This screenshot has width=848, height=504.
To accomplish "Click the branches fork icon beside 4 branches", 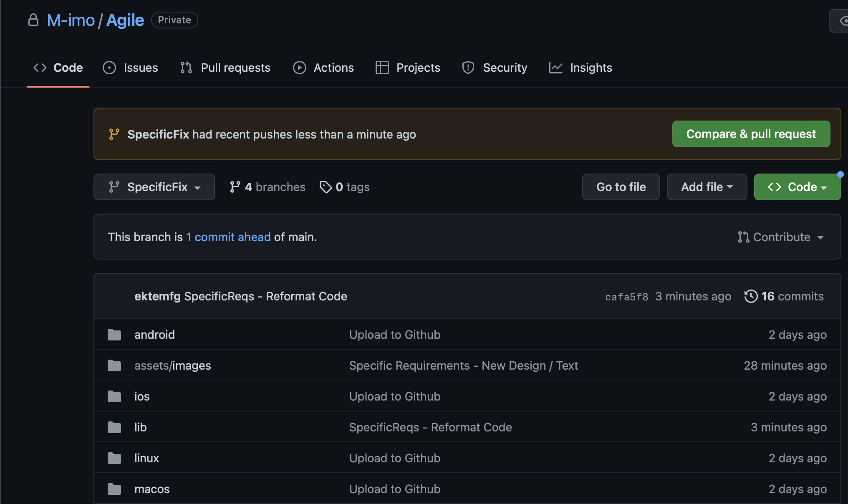I will click(x=235, y=187).
